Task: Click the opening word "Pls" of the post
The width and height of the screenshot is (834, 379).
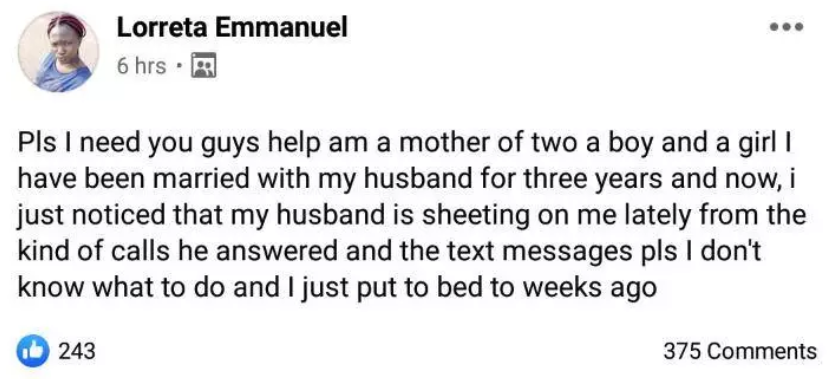Action: pyautogui.click(x=35, y=146)
